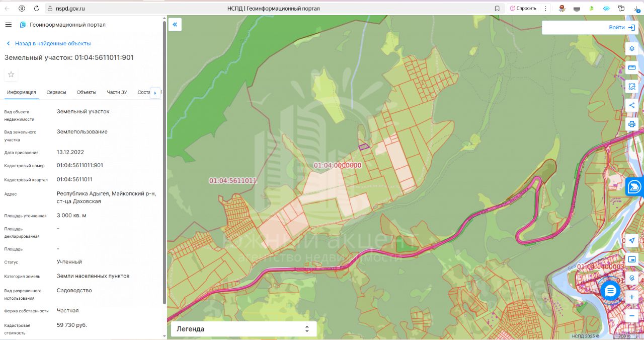
Task: Click the 01:04:0000000 label on map
Action: (x=338, y=165)
